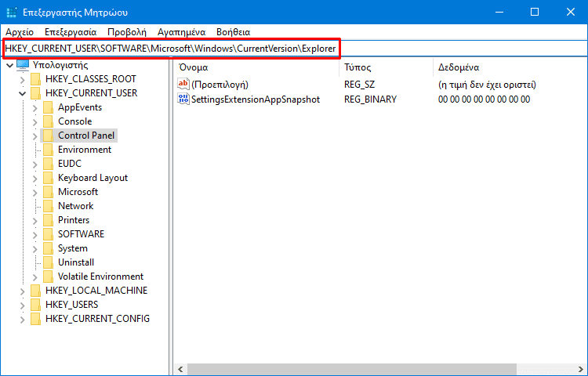This screenshot has width=588, height=376.
Task: Click the HKEY_CURRENT_USER folder icon
Action: click(35, 93)
